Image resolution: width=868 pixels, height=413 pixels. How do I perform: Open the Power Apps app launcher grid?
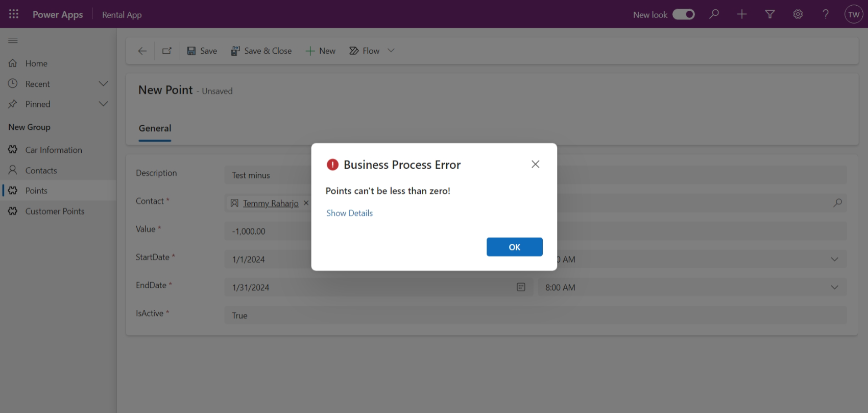click(x=14, y=14)
